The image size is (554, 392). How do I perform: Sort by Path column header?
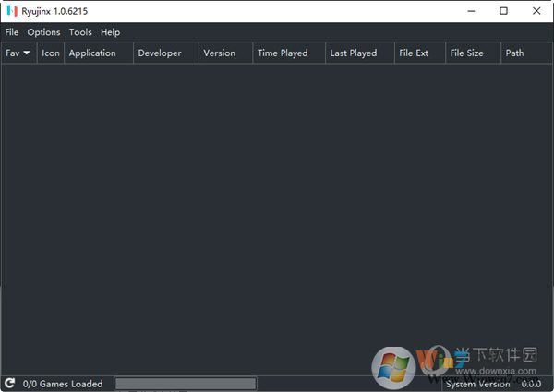(526, 53)
